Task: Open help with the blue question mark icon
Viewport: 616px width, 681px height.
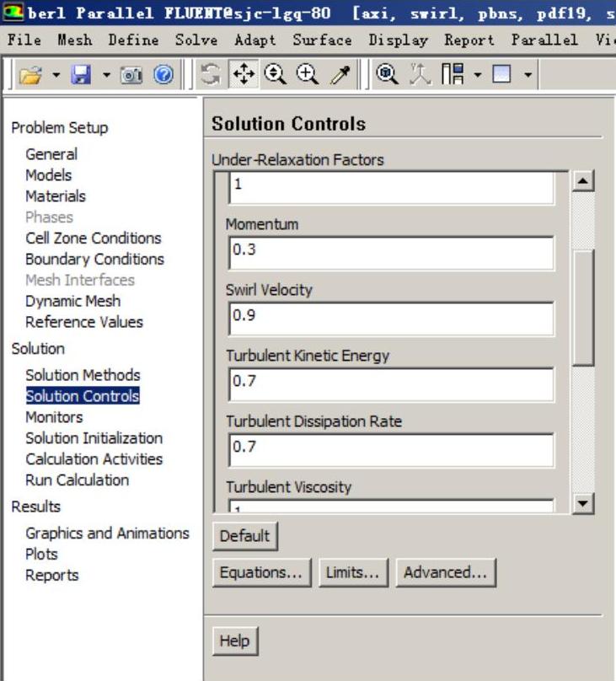Action: pyautogui.click(x=163, y=75)
